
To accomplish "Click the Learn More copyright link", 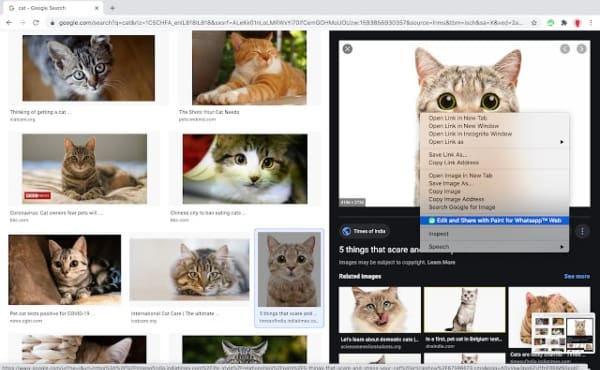I will 441,262.
